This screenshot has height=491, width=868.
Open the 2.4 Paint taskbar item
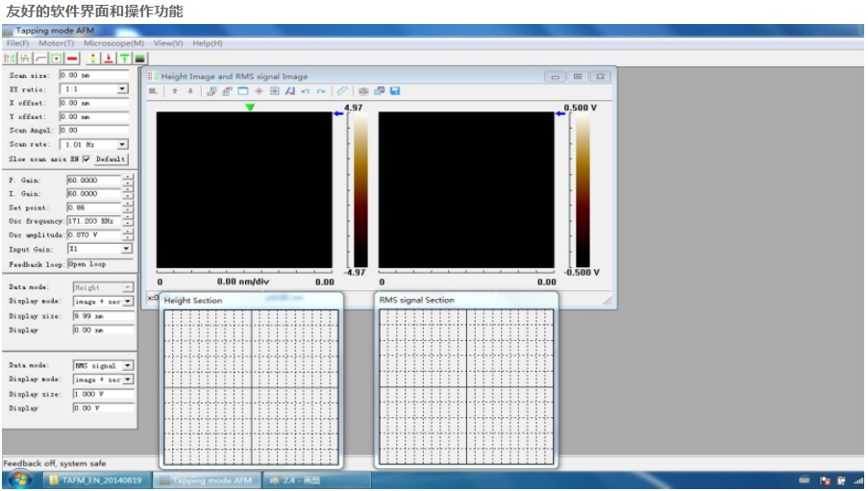(x=316, y=480)
